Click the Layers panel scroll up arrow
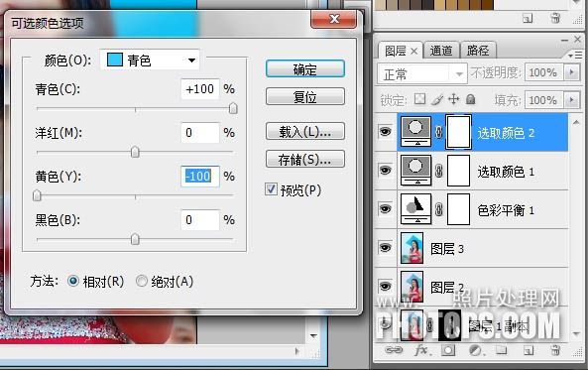The width and height of the screenshot is (588, 370). coord(576,122)
